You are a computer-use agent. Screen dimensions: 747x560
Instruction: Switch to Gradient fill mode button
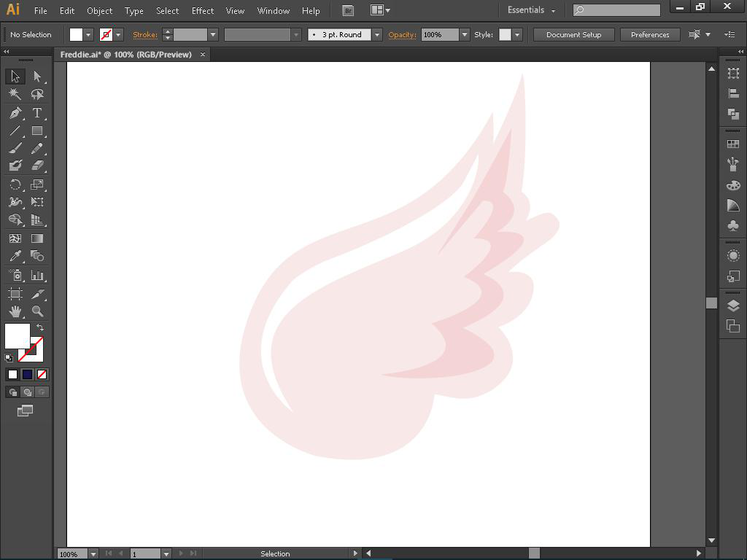tap(28, 374)
